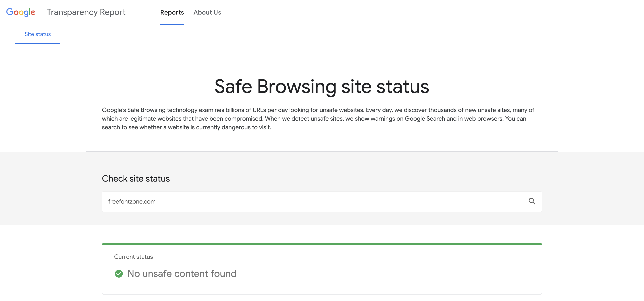Select the Site status sub-tab
The width and height of the screenshot is (644, 301).
[x=38, y=34]
